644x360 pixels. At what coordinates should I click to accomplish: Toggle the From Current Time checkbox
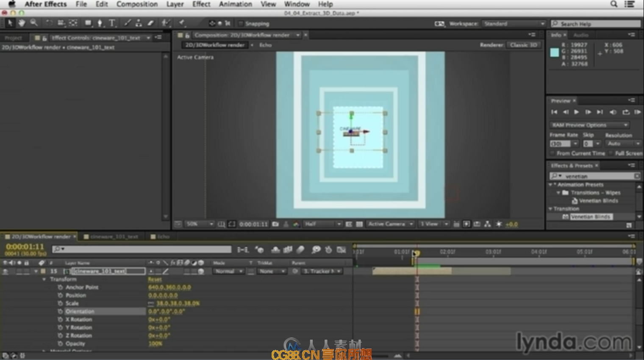552,153
